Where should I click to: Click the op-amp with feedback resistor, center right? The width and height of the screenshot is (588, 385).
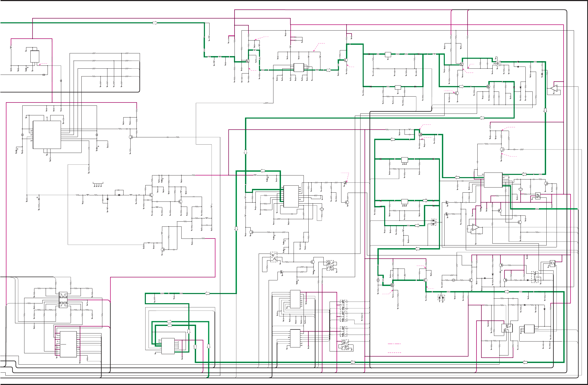475,228
